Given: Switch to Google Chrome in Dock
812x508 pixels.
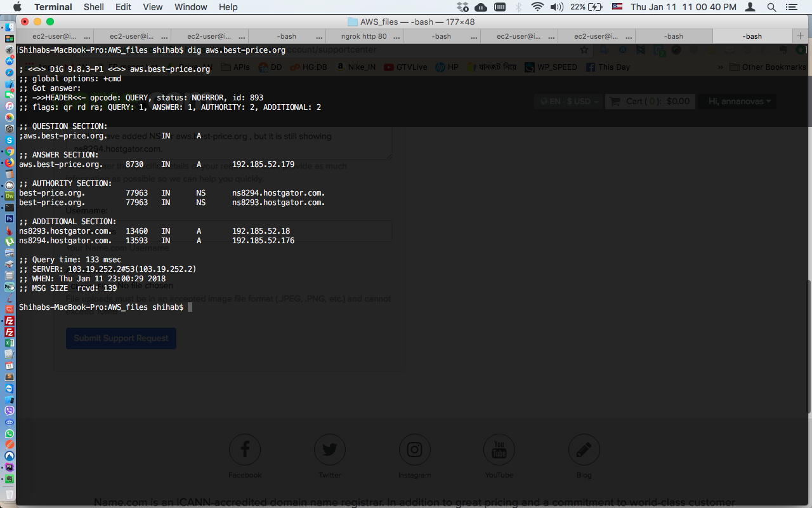Looking at the screenshot, I should [x=10, y=152].
